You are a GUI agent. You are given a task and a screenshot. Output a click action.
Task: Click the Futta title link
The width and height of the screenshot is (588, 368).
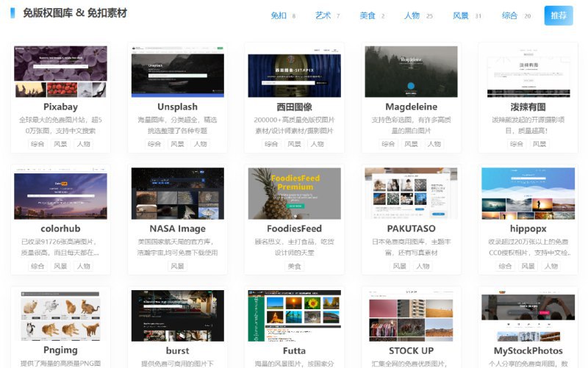295,351
